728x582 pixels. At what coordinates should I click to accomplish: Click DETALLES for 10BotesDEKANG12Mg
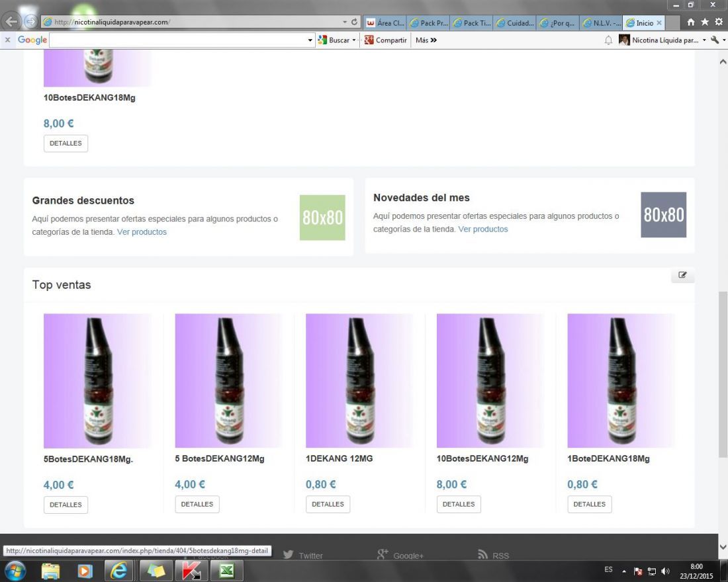point(459,505)
